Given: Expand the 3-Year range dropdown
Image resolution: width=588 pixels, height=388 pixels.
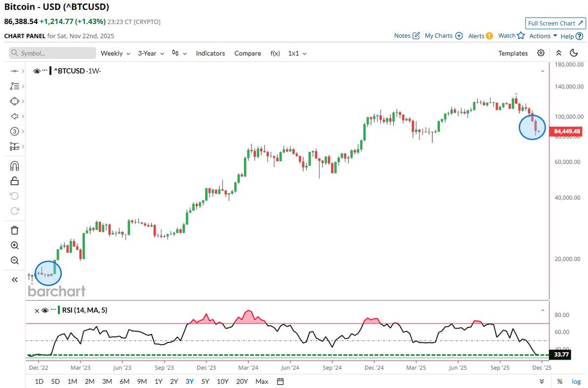Looking at the screenshot, I should [150, 53].
